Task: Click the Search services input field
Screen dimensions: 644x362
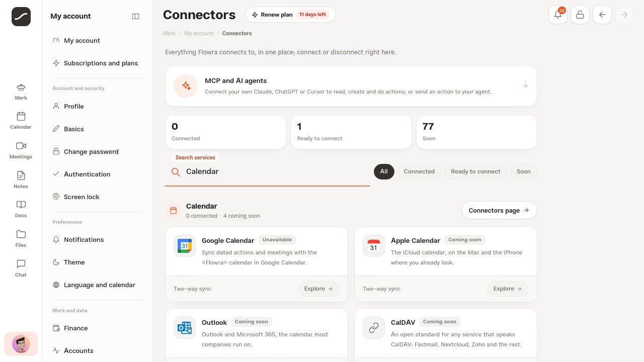Action: pos(267,172)
